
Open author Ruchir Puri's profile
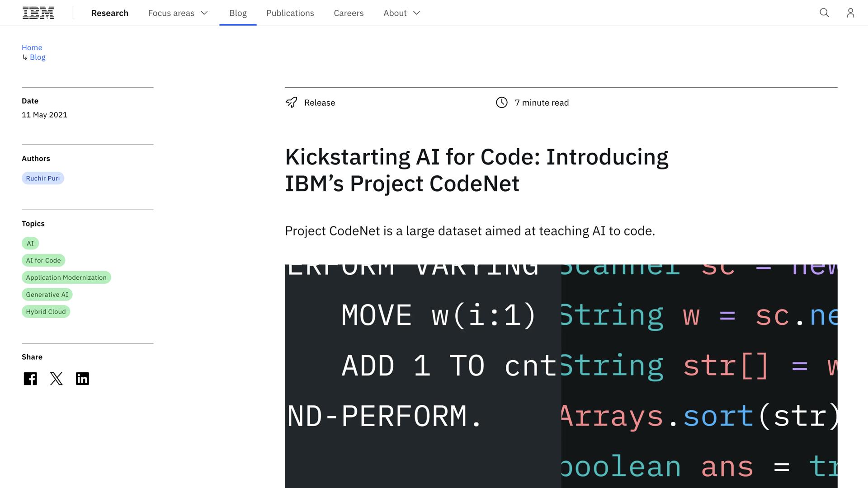click(42, 178)
